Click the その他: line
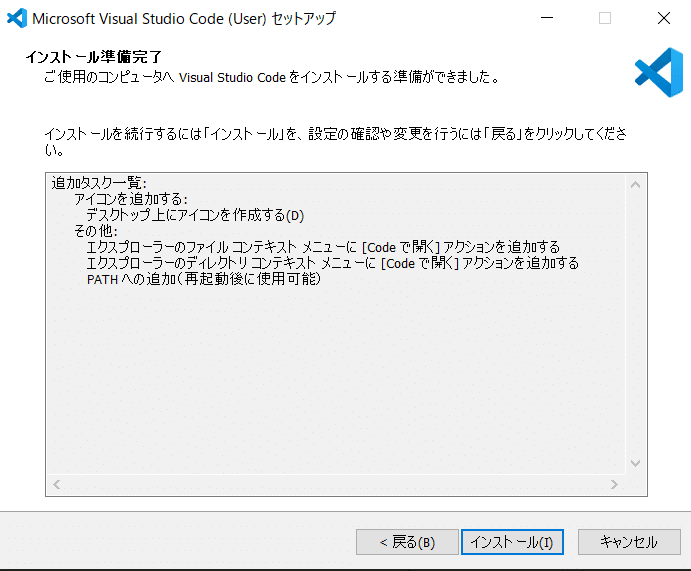The width and height of the screenshot is (691, 571). (96, 231)
